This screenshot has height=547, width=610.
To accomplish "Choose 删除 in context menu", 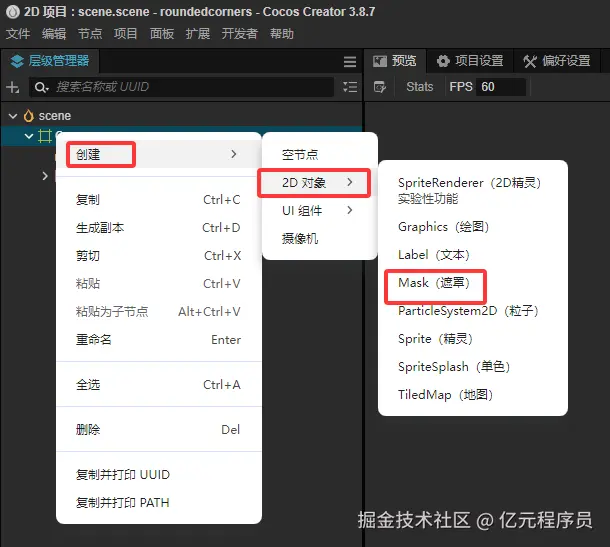I will point(159,430).
